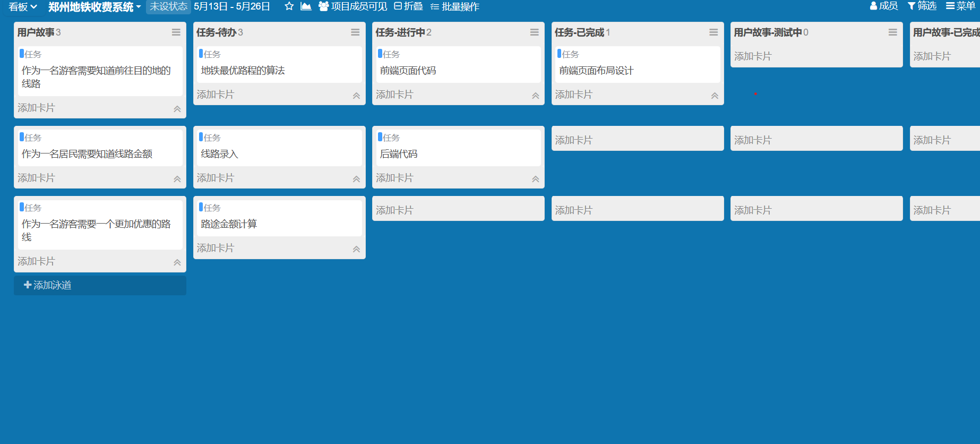Image resolution: width=980 pixels, height=444 pixels.
Task: Start 批量操作 batch mode
Action: click(x=455, y=6)
